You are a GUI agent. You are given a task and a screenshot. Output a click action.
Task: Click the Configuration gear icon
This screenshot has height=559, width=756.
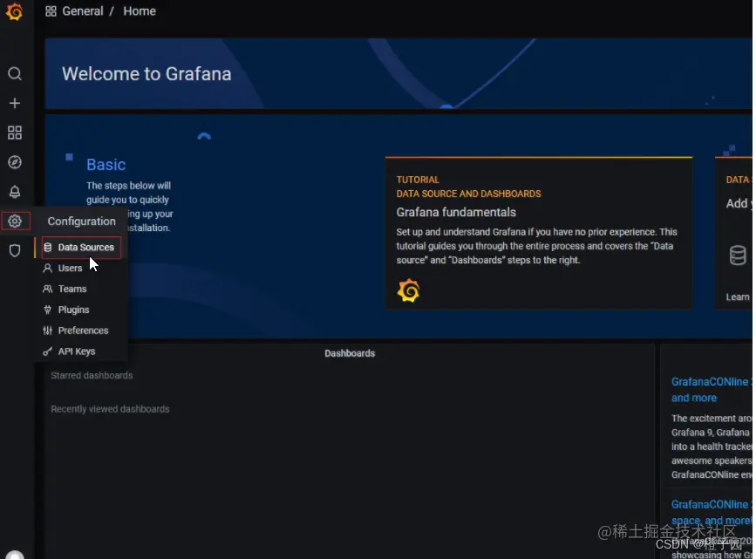(x=15, y=221)
